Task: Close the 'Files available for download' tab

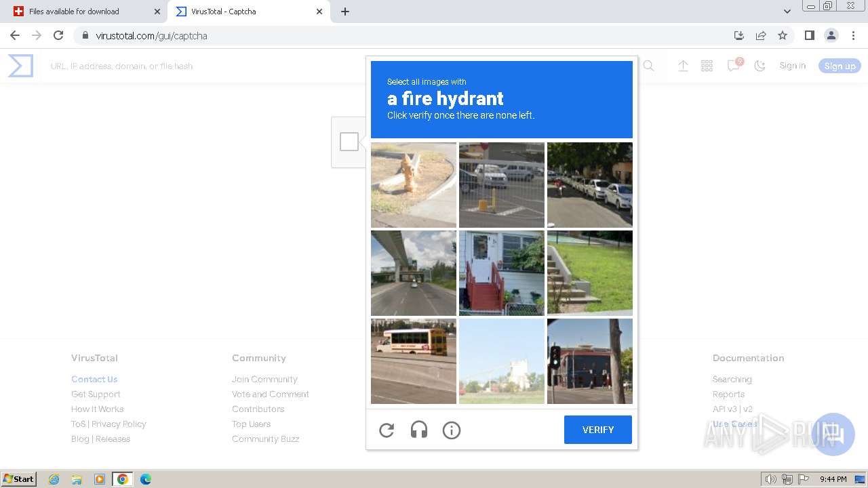Action: pos(157,12)
